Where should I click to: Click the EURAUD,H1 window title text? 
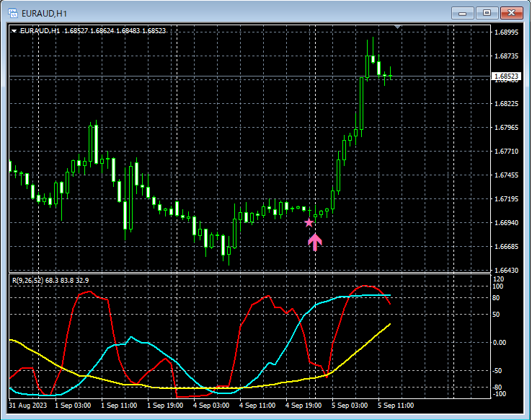[x=44, y=14]
